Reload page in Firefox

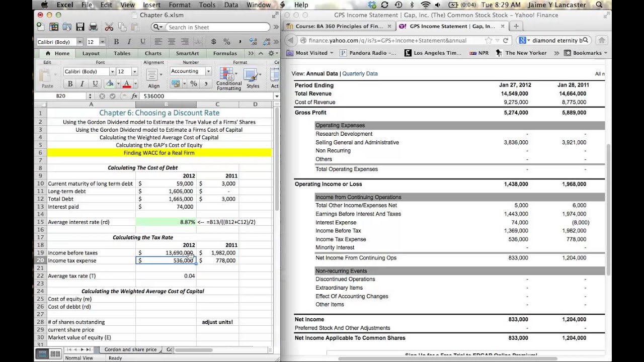point(506,40)
